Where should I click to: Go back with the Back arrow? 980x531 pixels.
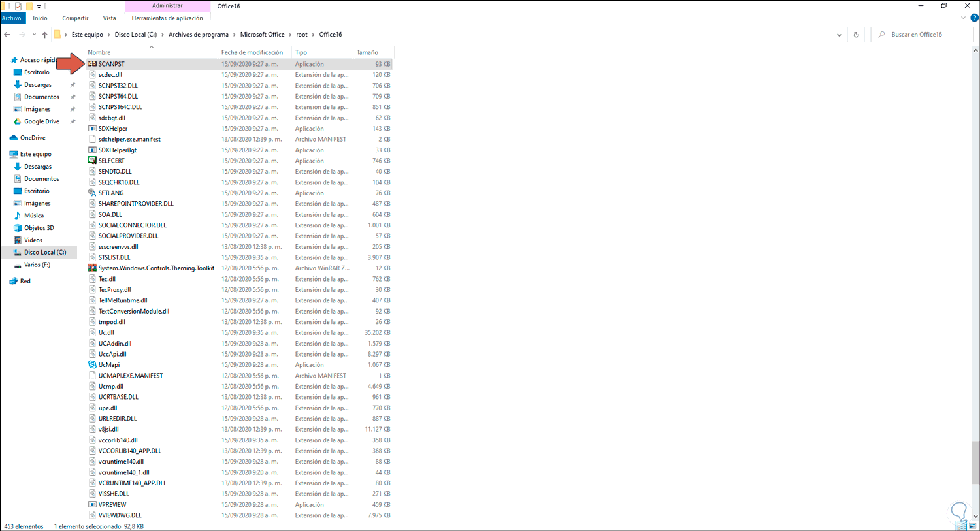7,35
